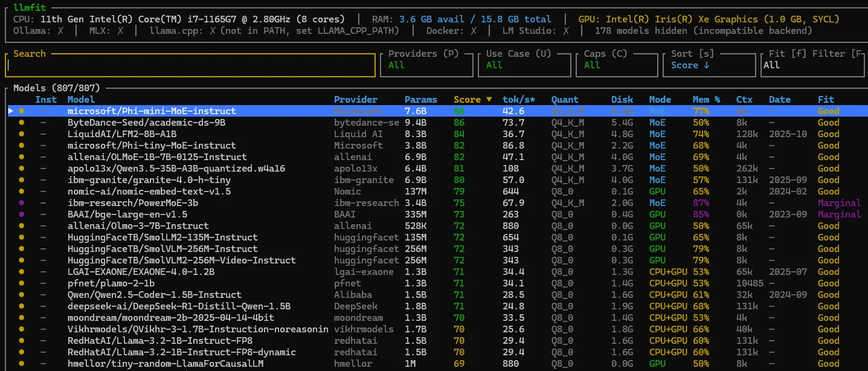The width and height of the screenshot is (868, 371).
Task: Click the Mem % column header
Action: tap(706, 100)
